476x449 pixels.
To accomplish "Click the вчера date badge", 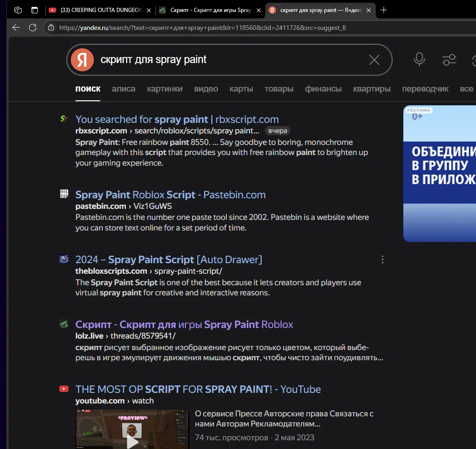I will [277, 131].
